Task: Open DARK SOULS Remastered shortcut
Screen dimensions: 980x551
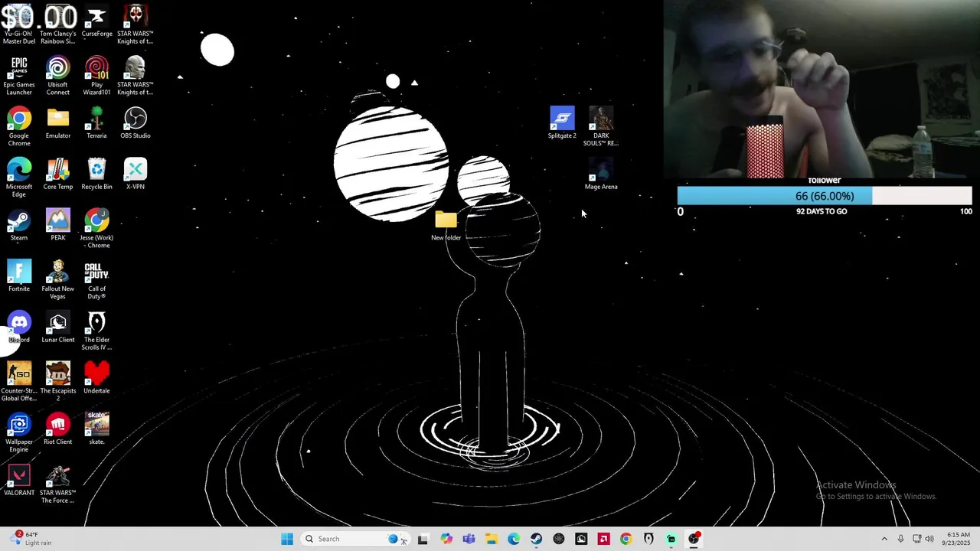Action: coord(601,126)
